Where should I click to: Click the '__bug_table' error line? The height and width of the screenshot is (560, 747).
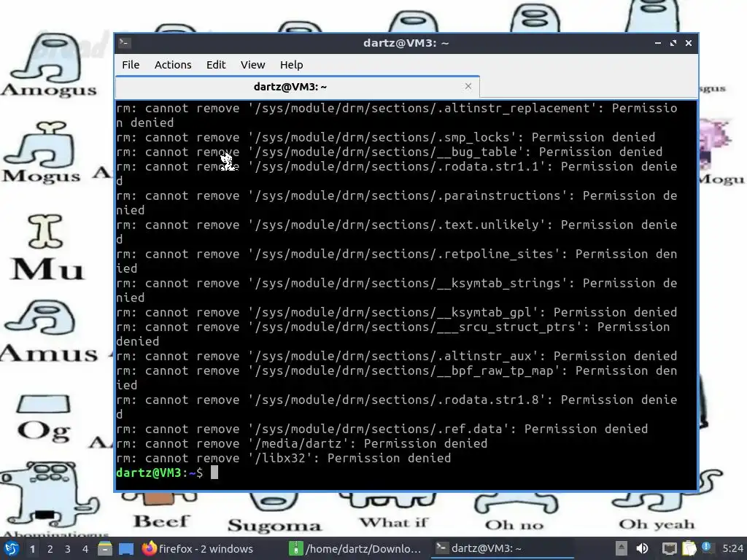(390, 152)
